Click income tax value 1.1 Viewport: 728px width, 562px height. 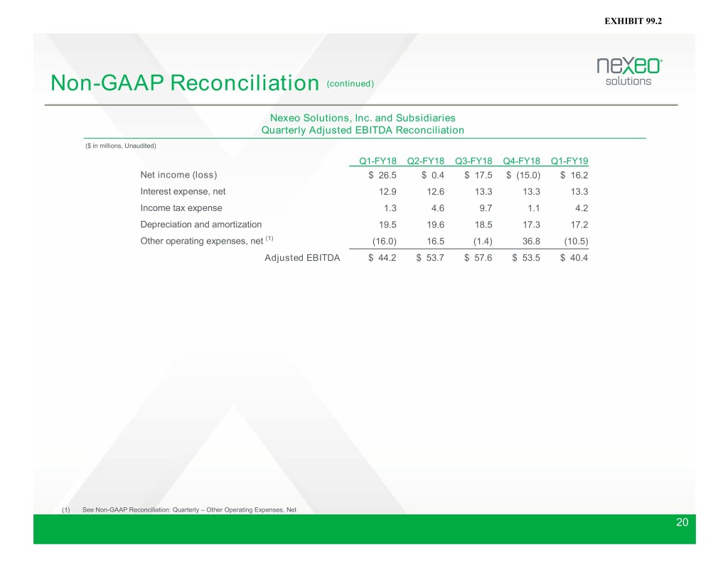pyautogui.click(x=534, y=208)
